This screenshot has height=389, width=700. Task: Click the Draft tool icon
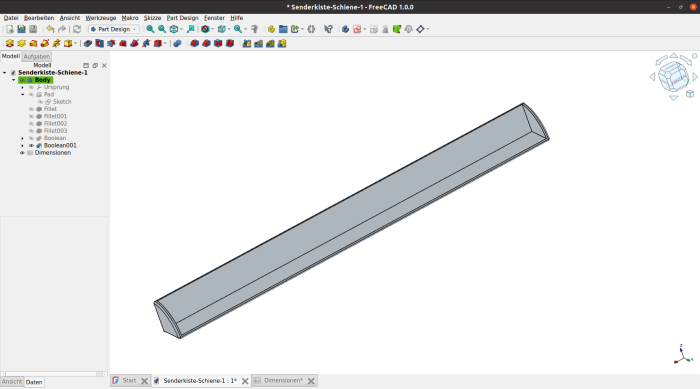pyautogui.click(x=218, y=43)
